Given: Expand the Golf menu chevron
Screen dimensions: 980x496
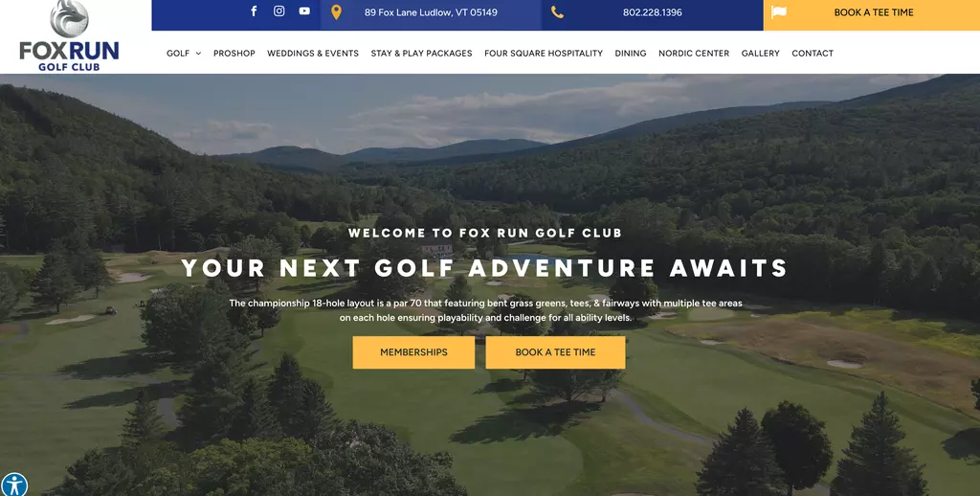Looking at the screenshot, I should (198, 54).
